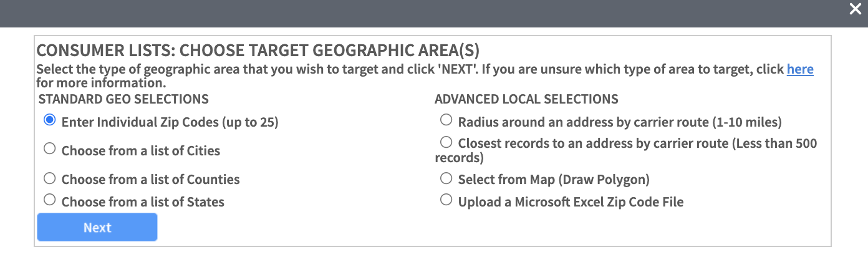This screenshot has width=868, height=272.
Task: Select the list of Counties radio button
Action: [x=50, y=178]
